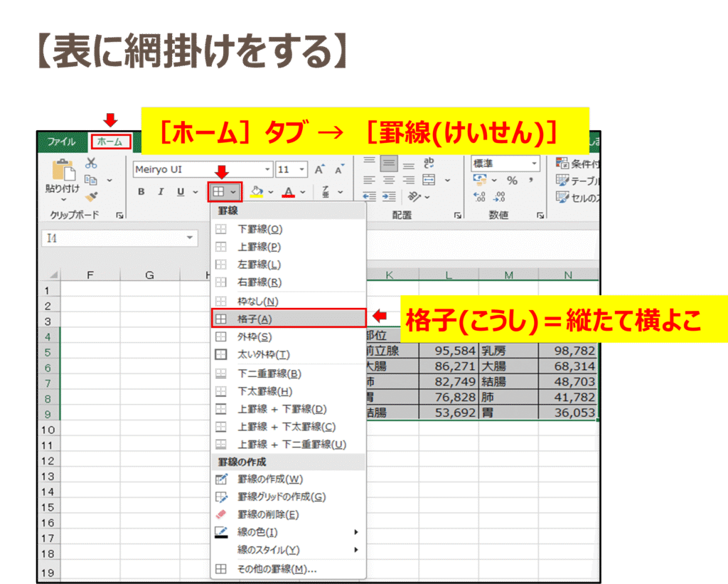Open the 標準 number format dropdown
The height and width of the screenshot is (584, 728).
tap(533, 164)
